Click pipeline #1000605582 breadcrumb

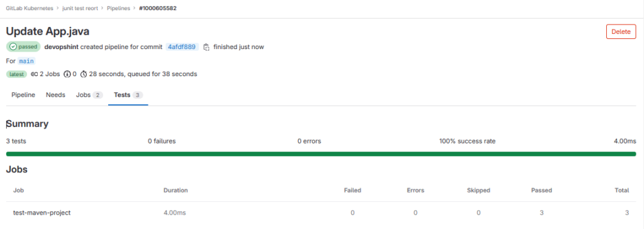click(x=158, y=8)
